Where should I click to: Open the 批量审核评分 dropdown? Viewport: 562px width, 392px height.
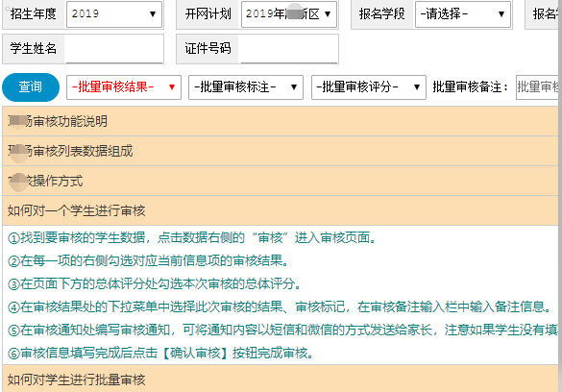tap(369, 87)
